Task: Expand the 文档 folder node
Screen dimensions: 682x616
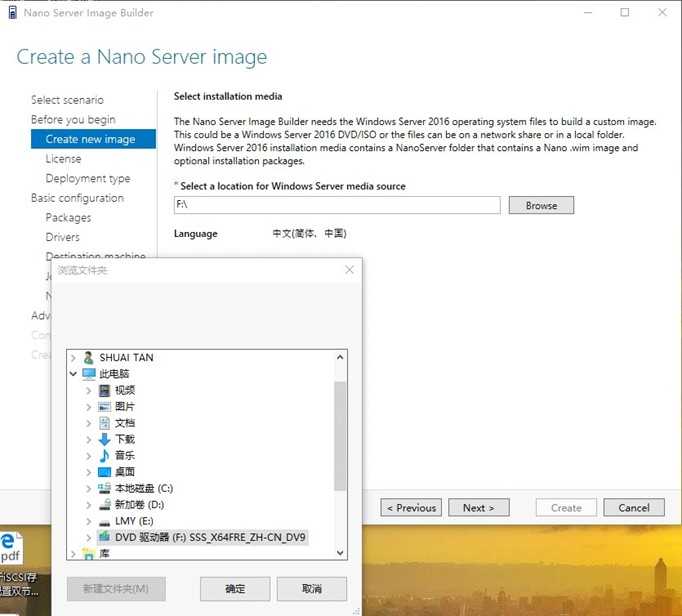Action: [89, 423]
